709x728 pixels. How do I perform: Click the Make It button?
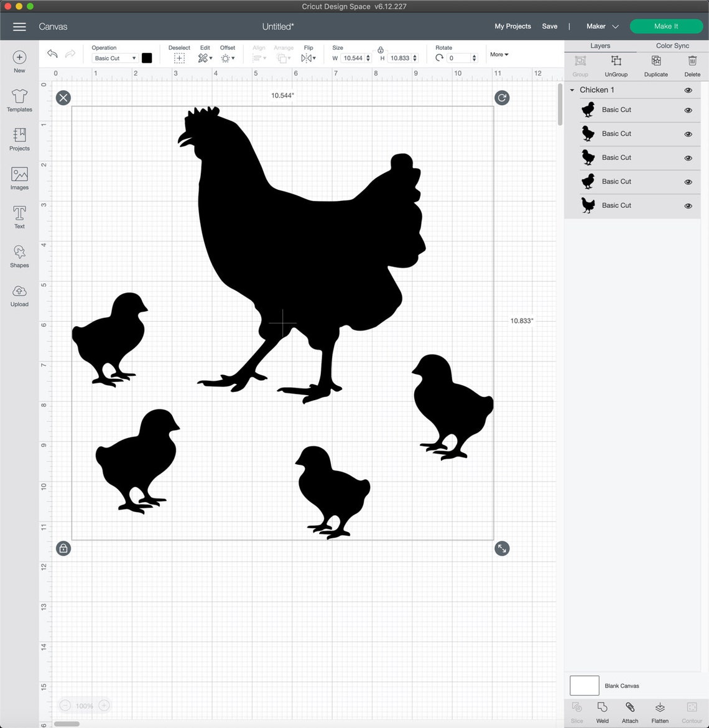point(666,26)
